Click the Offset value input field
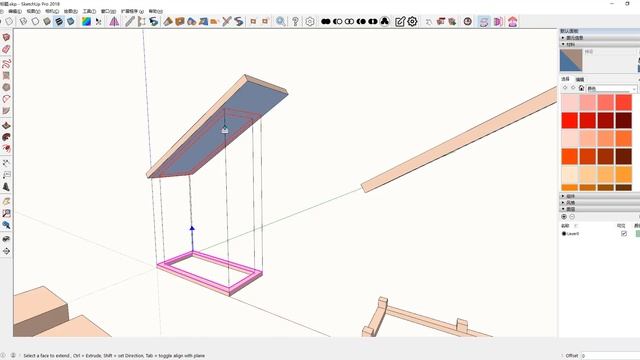 point(610,356)
